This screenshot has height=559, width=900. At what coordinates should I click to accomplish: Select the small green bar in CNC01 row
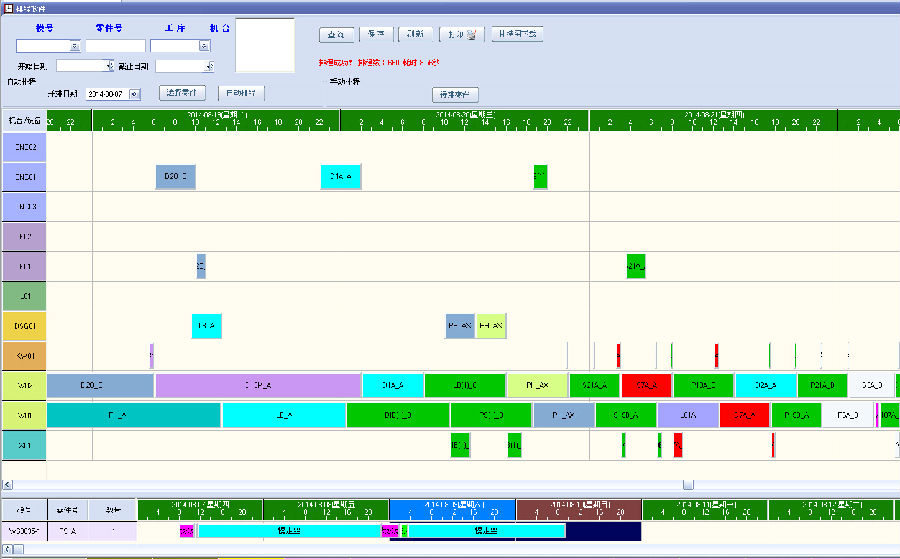click(x=540, y=177)
